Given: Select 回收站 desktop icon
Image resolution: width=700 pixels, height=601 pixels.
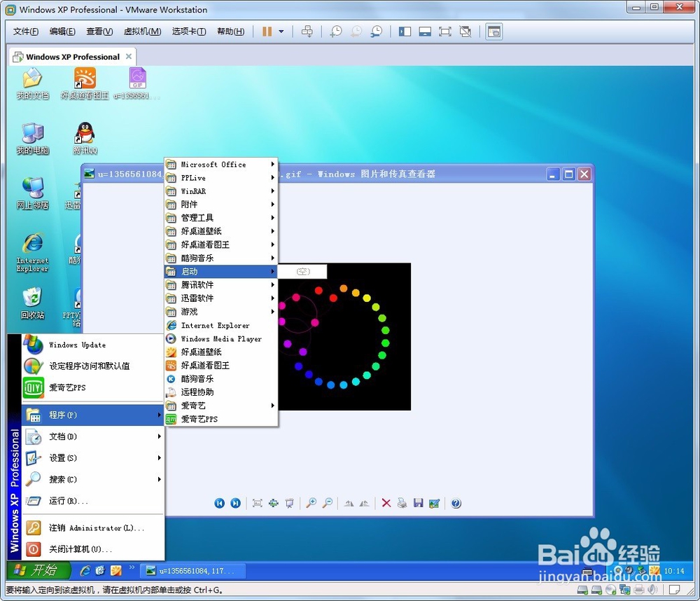Looking at the screenshot, I should pos(33,304).
